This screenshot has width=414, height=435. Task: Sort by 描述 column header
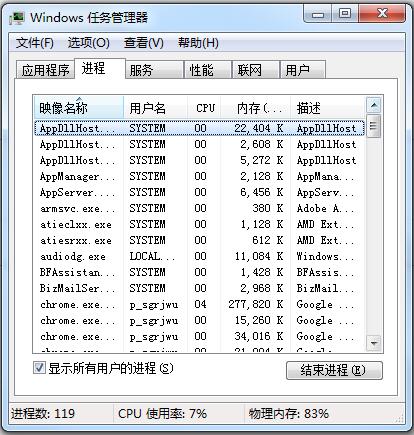pos(328,108)
